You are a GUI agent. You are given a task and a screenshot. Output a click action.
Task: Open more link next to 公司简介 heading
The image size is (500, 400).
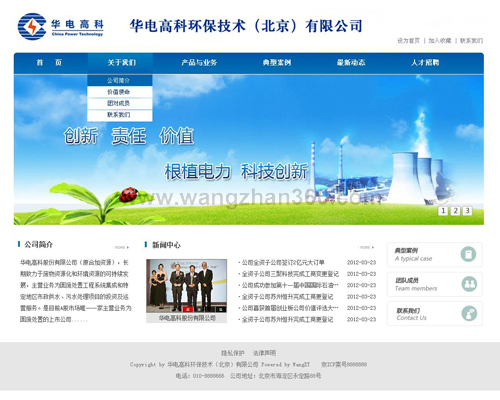(121, 247)
